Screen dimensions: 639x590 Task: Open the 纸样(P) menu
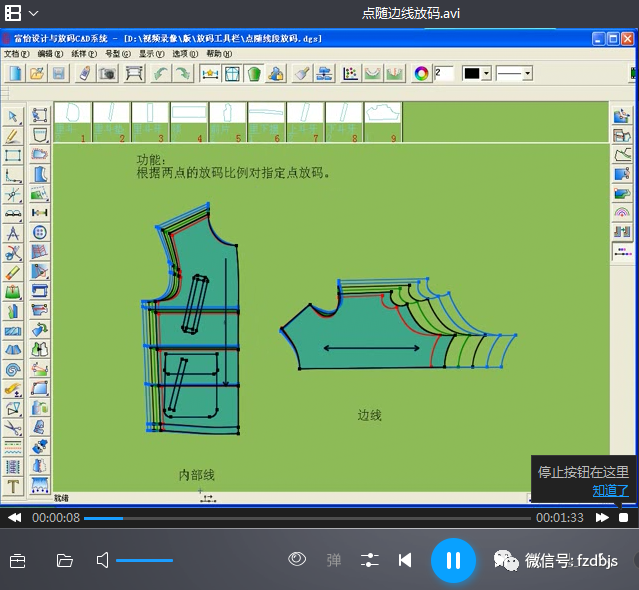pyautogui.click(x=84, y=54)
